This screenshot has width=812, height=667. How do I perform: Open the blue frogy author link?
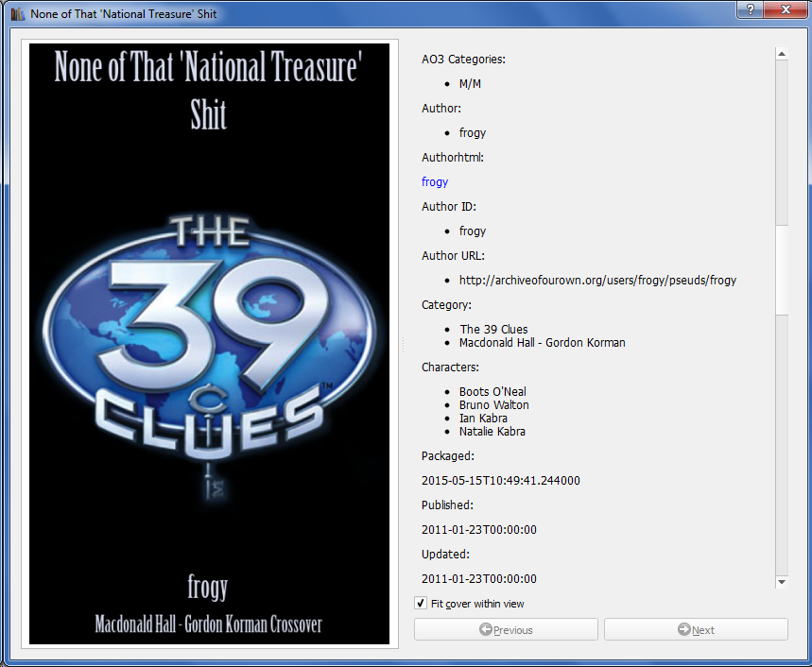[x=435, y=181]
